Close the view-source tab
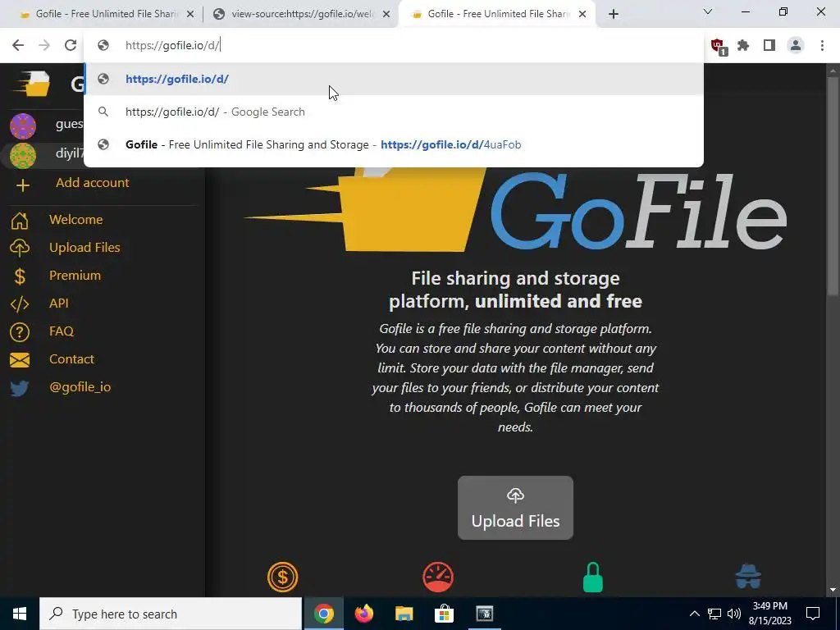The height and width of the screenshot is (630, 840). point(386,15)
